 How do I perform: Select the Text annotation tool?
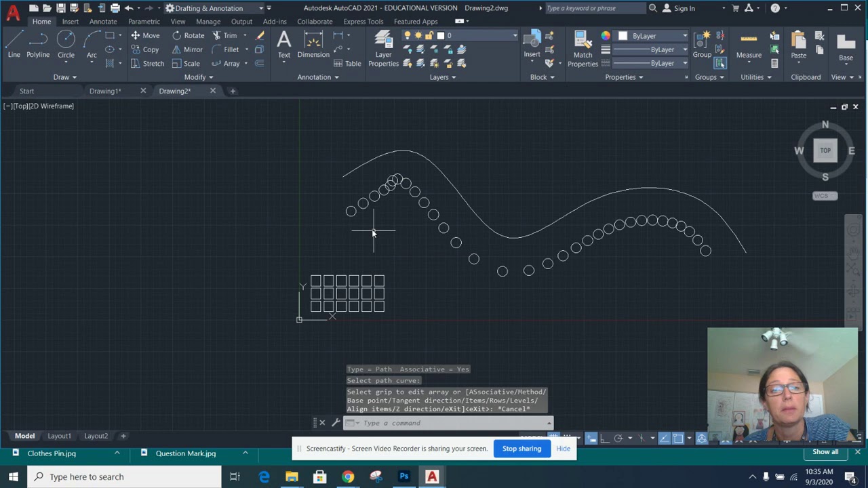pos(284,45)
